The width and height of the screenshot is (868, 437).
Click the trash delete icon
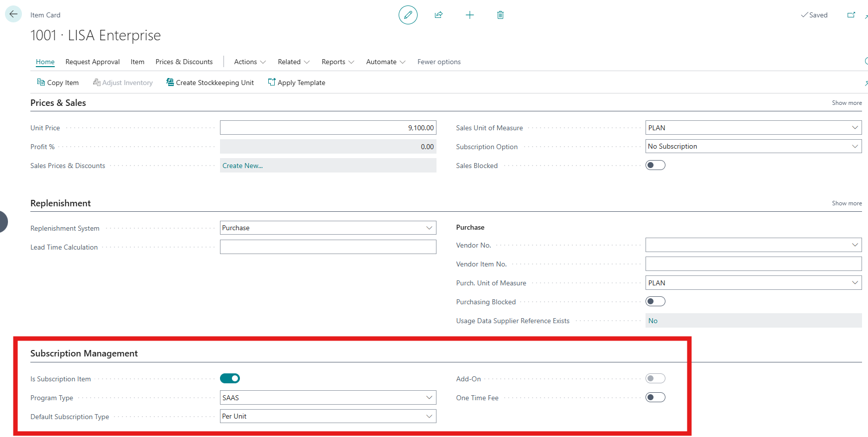click(500, 15)
